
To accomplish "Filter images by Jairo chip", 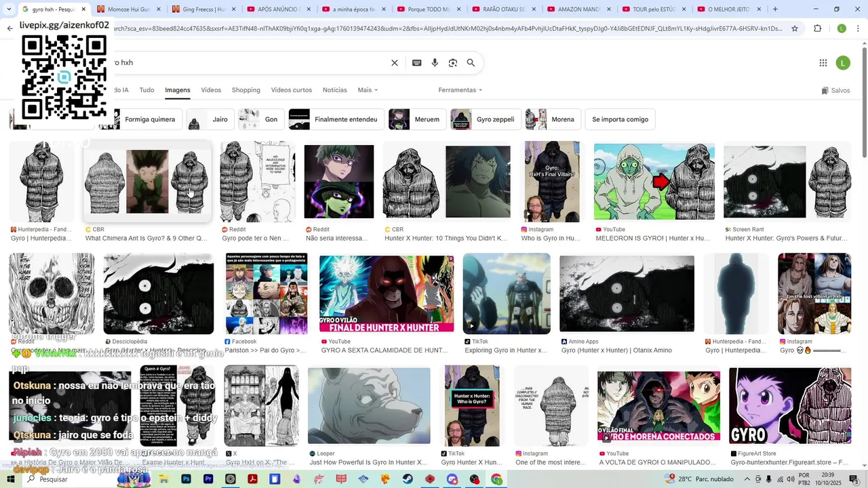I will coord(210,119).
